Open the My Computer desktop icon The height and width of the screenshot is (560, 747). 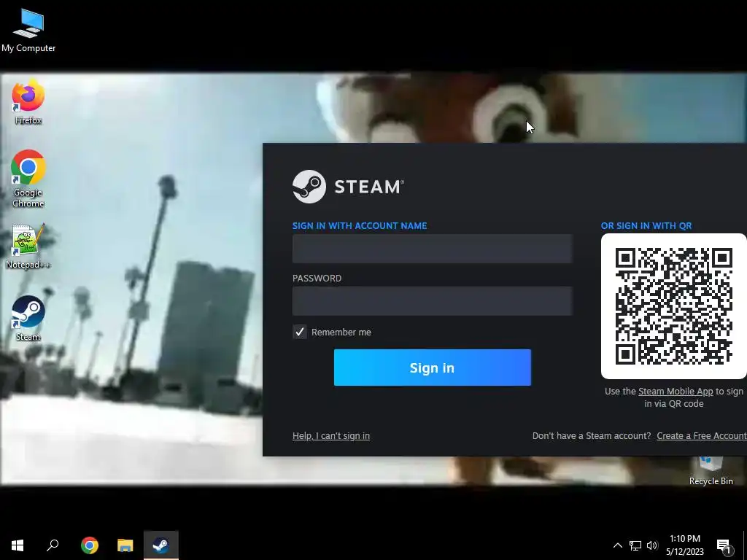click(x=28, y=30)
